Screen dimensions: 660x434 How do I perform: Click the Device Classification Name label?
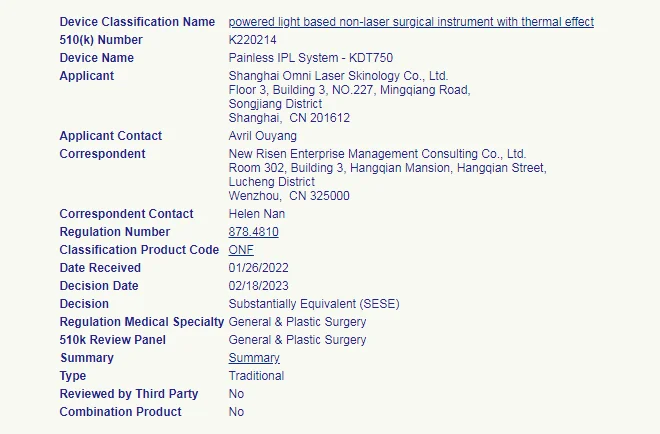pyautogui.click(x=137, y=22)
